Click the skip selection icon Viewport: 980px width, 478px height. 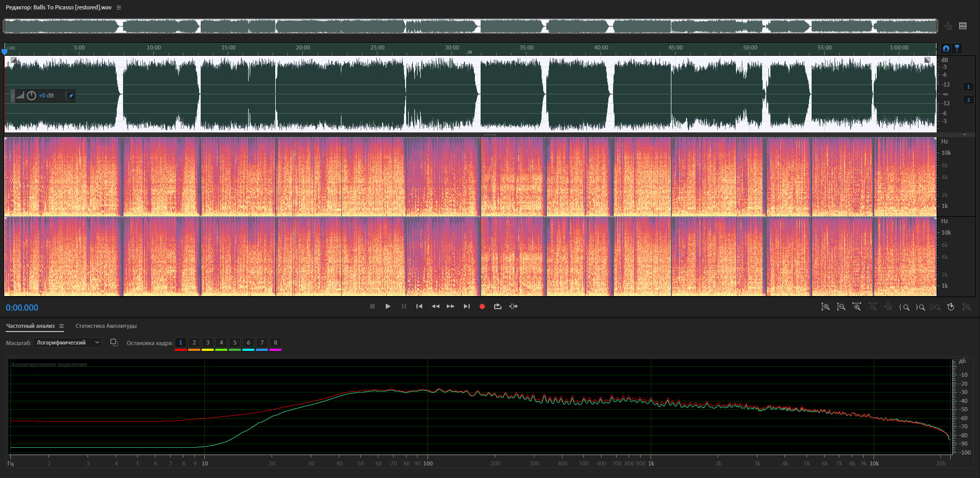click(513, 307)
